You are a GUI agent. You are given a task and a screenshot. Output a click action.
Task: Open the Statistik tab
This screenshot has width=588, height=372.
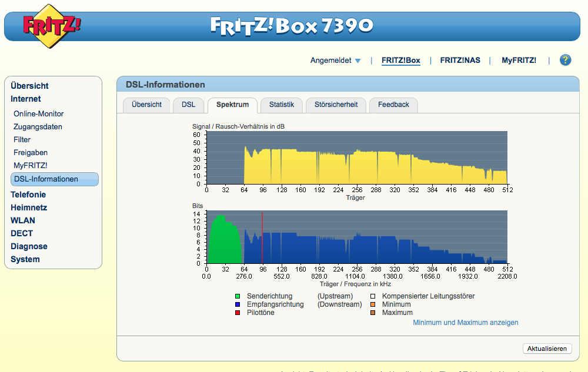coord(281,105)
